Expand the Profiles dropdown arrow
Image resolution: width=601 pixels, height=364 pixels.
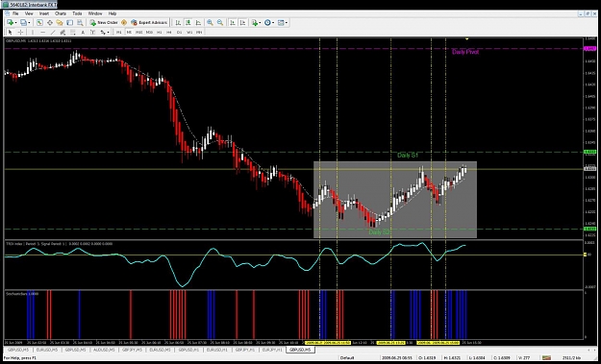point(29,23)
